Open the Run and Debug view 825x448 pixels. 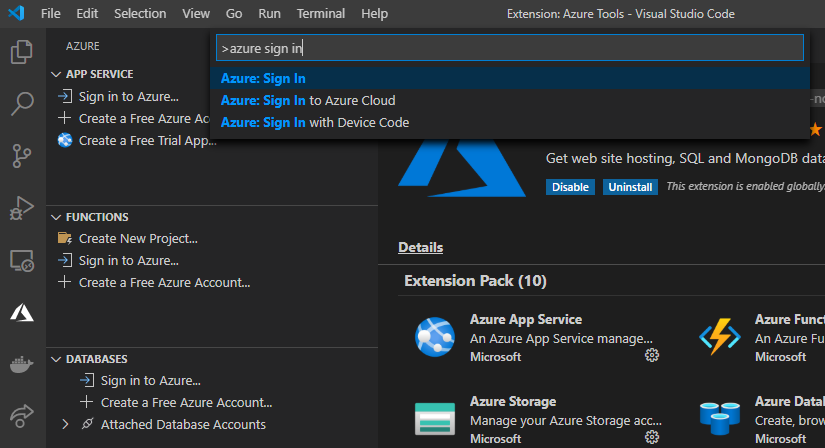[x=22, y=208]
